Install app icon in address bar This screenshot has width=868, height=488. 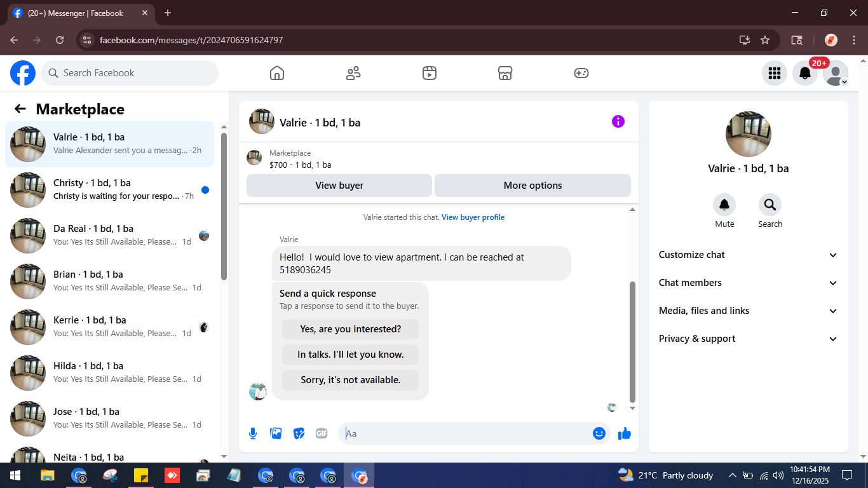click(745, 40)
